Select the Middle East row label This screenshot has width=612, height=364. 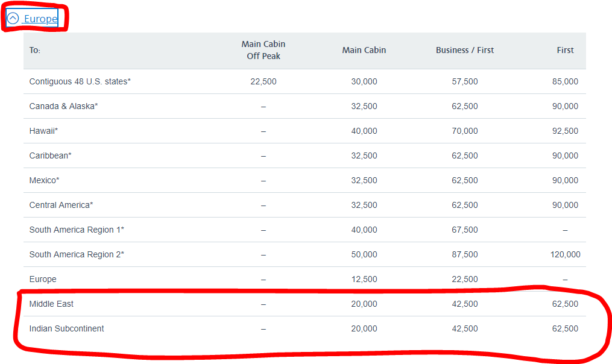[x=51, y=304]
